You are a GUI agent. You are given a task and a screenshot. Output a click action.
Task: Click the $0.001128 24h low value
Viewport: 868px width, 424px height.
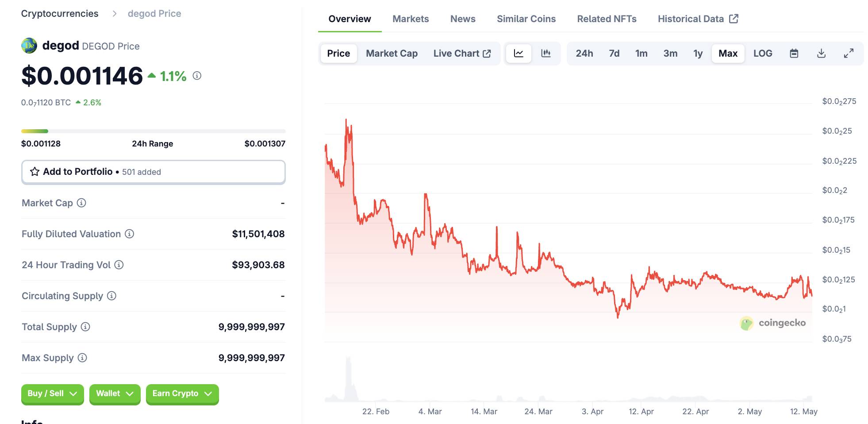click(41, 143)
